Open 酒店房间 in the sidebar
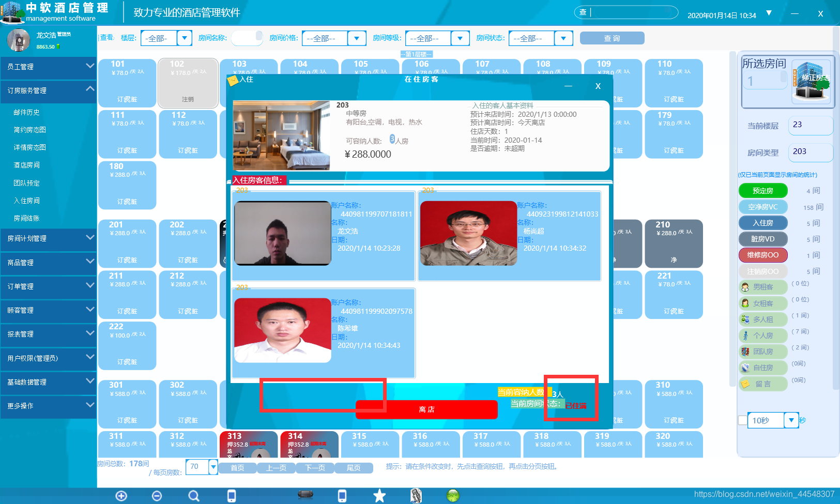 pyautogui.click(x=27, y=165)
